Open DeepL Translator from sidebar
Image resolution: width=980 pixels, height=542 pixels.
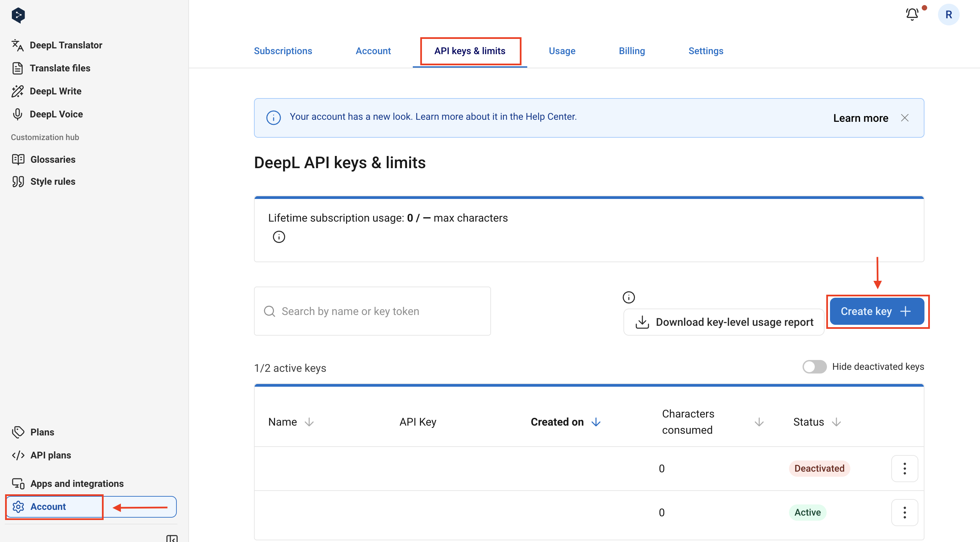pos(57,45)
